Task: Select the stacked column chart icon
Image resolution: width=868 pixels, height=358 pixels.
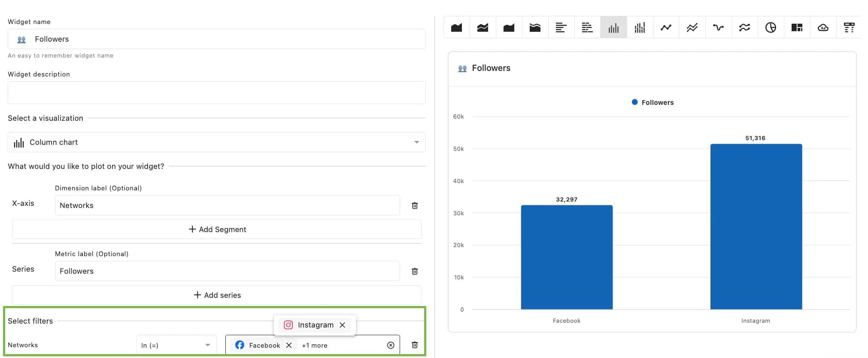Action: (x=640, y=28)
